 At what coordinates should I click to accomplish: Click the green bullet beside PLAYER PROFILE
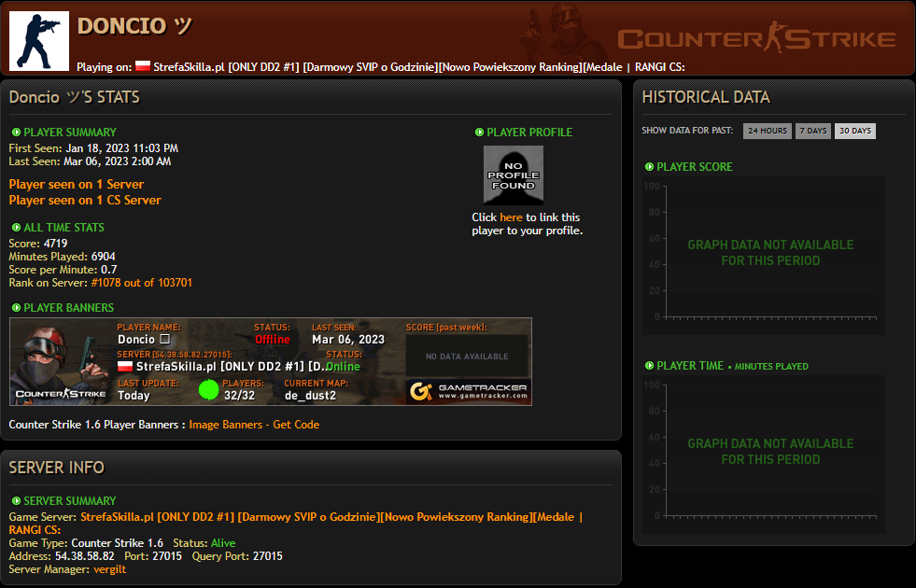click(x=480, y=133)
